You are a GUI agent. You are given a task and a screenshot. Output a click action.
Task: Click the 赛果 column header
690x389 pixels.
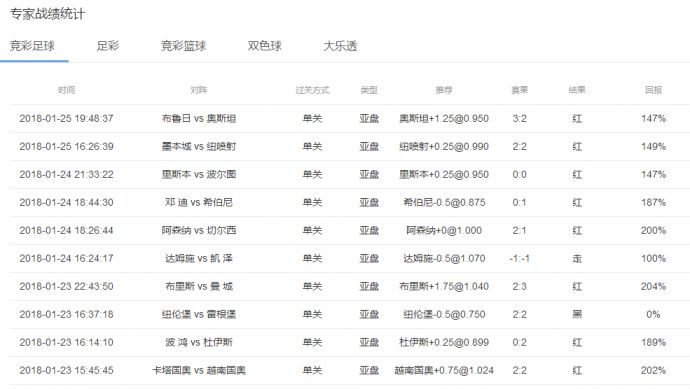pos(520,90)
